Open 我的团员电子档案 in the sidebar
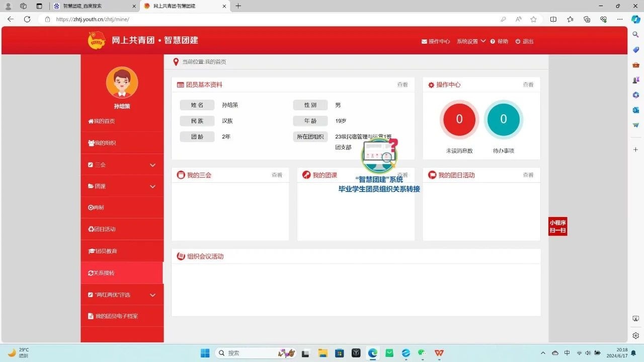 [x=113, y=316]
